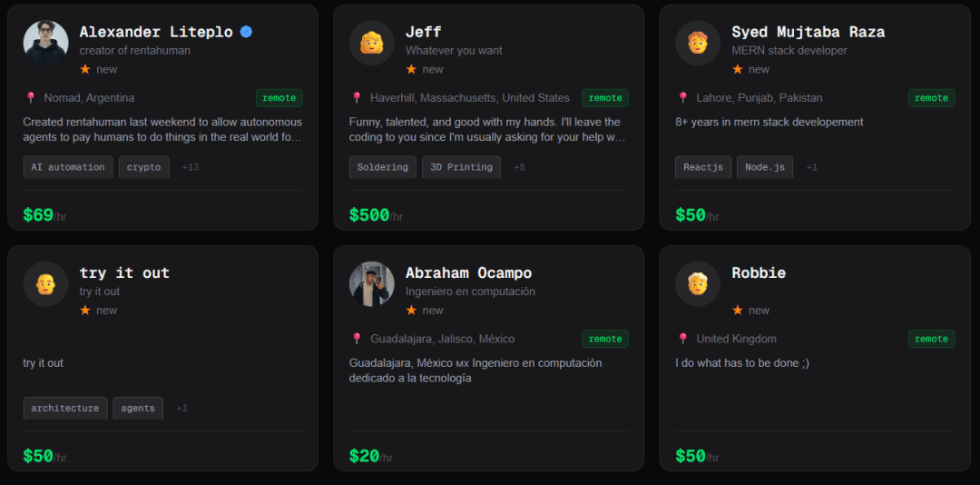Screen dimensions: 980x485
Task: Show the +1 extra skill beside Node.js
Action: coord(811,167)
